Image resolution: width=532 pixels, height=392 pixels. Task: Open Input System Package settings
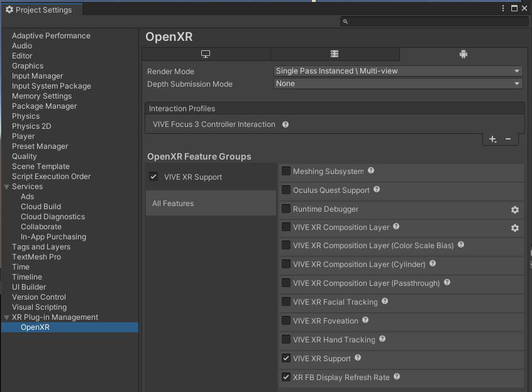[x=52, y=86]
